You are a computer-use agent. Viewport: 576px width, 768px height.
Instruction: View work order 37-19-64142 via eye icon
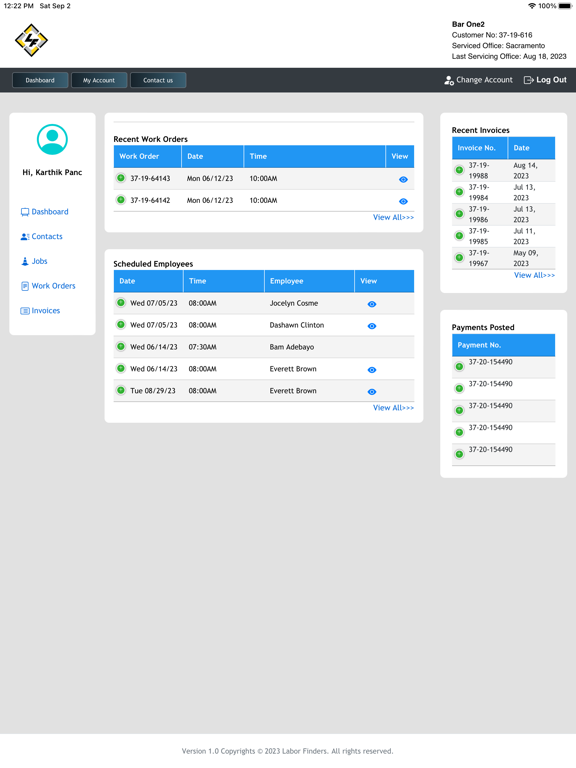point(403,201)
